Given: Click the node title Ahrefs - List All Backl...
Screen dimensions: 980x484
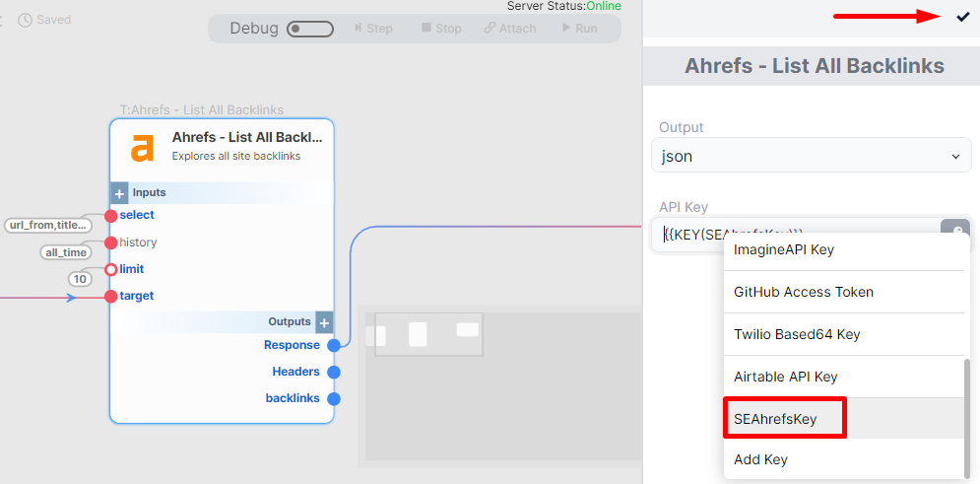Looking at the screenshot, I should 247,137.
